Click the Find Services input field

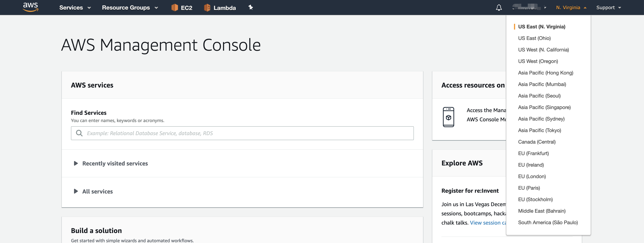242,133
